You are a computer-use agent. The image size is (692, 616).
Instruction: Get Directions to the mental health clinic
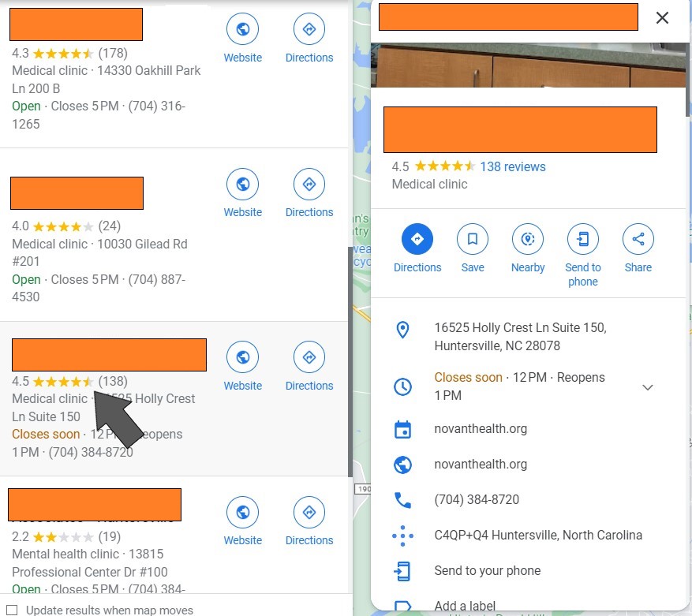click(x=309, y=513)
